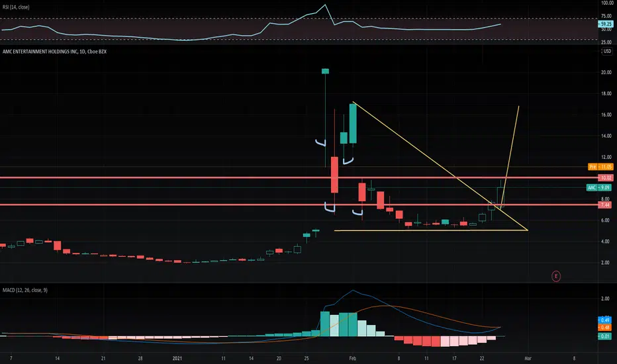Viewport: 617px width, 364px height.
Task: Click the tallest green MACD histogram bar
Action: [325, 324]
